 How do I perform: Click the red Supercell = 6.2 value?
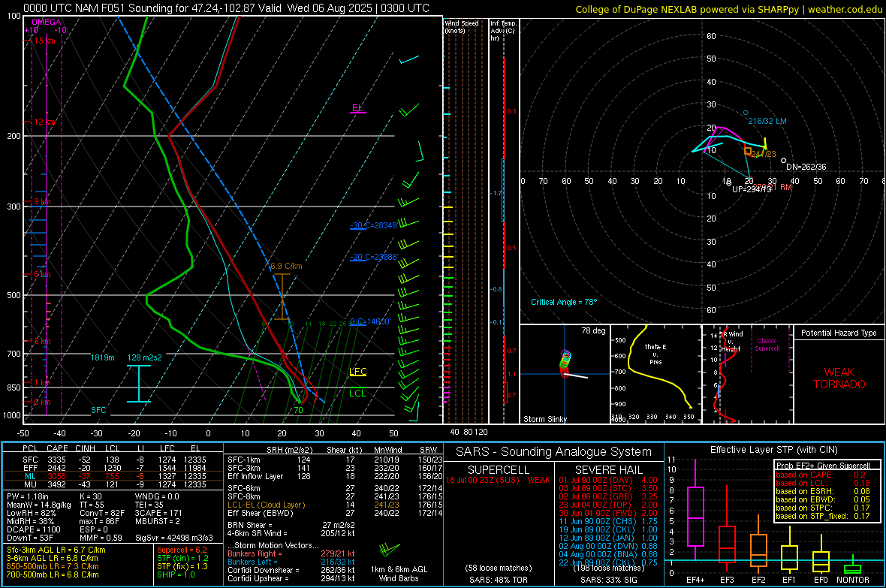pos(182,550)
